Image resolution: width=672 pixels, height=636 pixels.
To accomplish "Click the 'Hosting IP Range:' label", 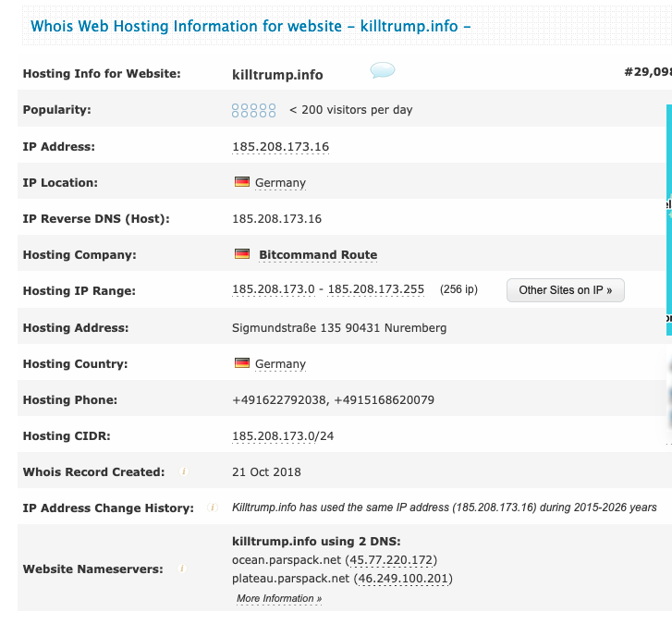I will tap(79, 291).
